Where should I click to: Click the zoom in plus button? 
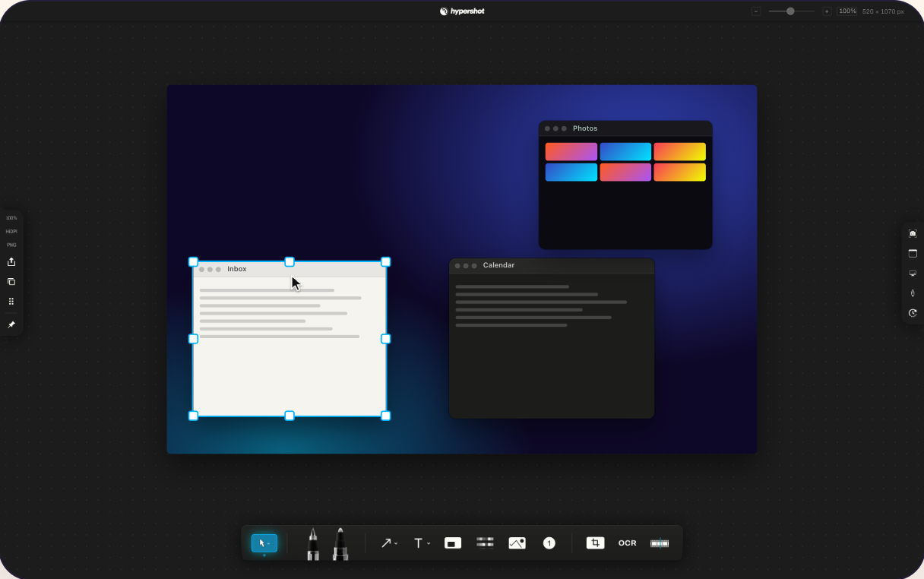pos(827,11)
